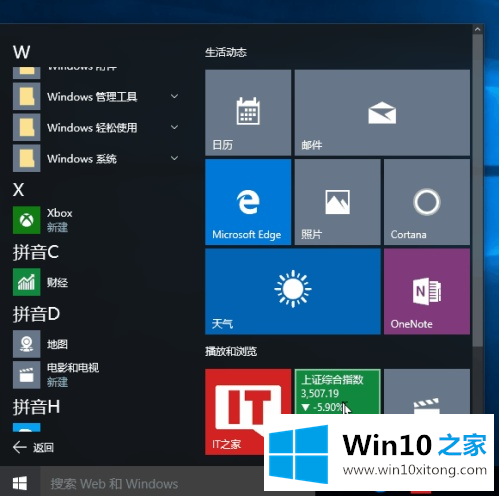
Task: Click the X letter group header
Action: [x=19, y=190]
